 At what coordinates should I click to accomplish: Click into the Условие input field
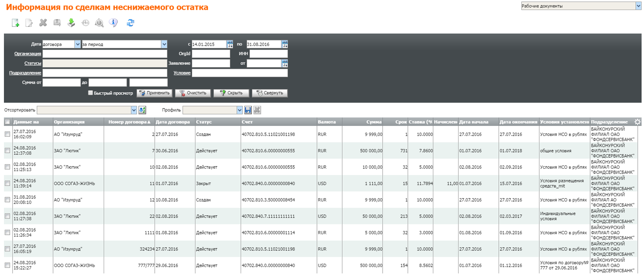click(x=240, y=73)
